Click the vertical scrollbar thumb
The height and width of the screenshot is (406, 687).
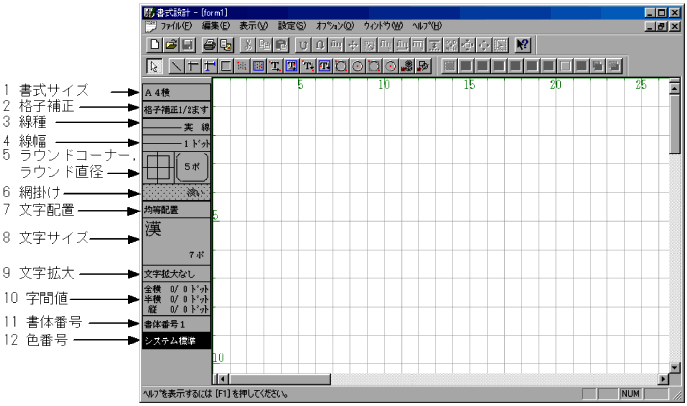pyautogui.click(x=675, y=124)
